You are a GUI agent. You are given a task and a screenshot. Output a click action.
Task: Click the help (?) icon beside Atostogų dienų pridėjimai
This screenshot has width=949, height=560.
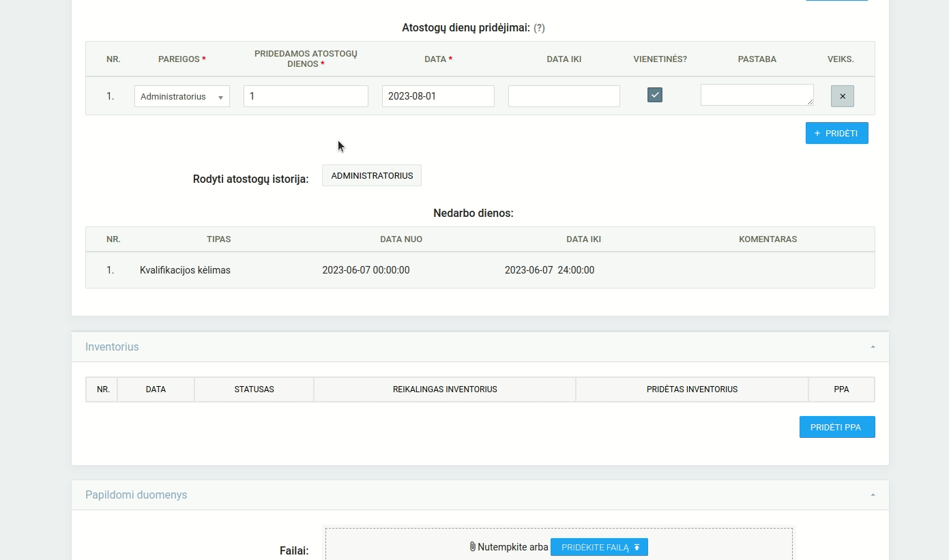539,28
